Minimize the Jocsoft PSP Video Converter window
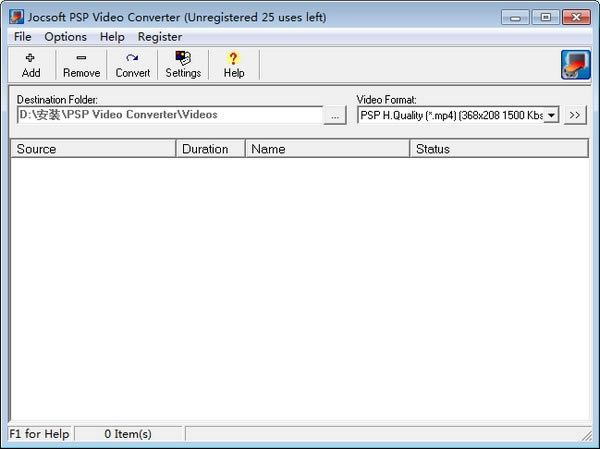 click(515, 18)
